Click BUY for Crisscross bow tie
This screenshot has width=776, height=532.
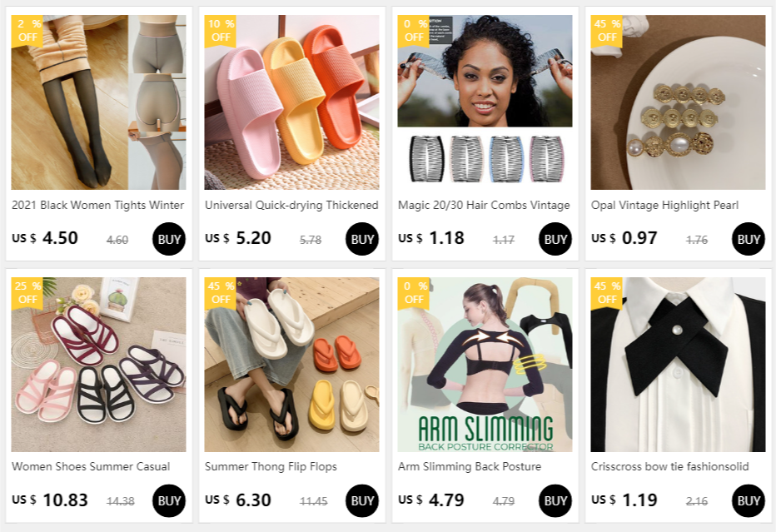coord(748,501)
